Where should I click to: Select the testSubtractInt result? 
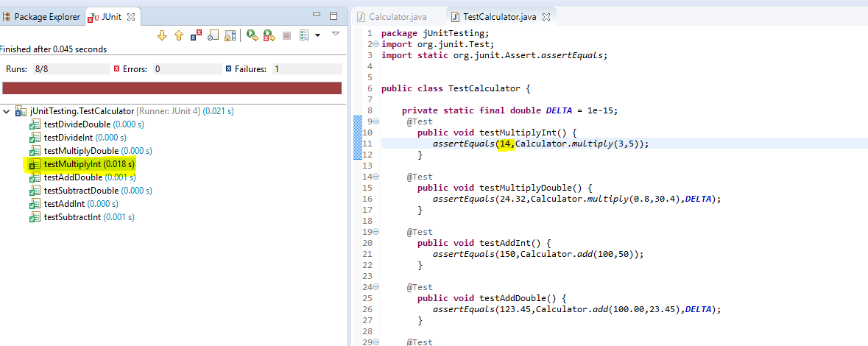pyautogui.click(x=82, y=217)
